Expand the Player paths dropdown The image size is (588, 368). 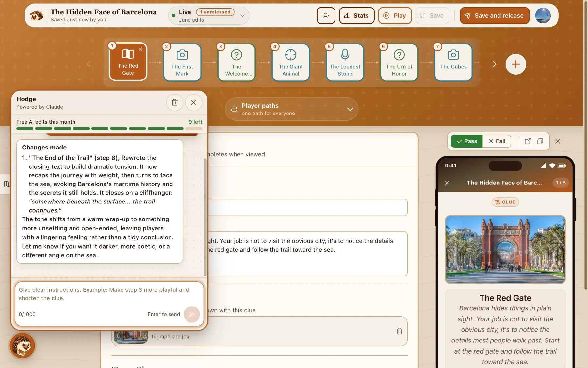tap(291, 109)
